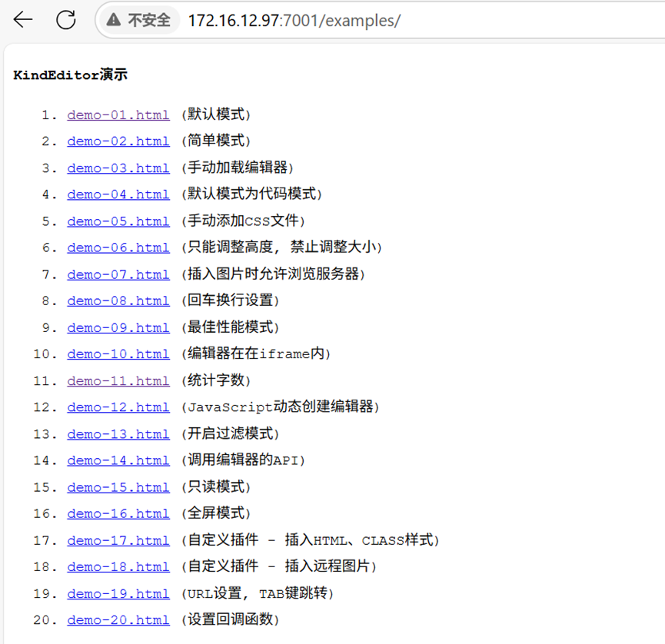Open demo-19.html link

pyautogui.click(x=118, y=593)
